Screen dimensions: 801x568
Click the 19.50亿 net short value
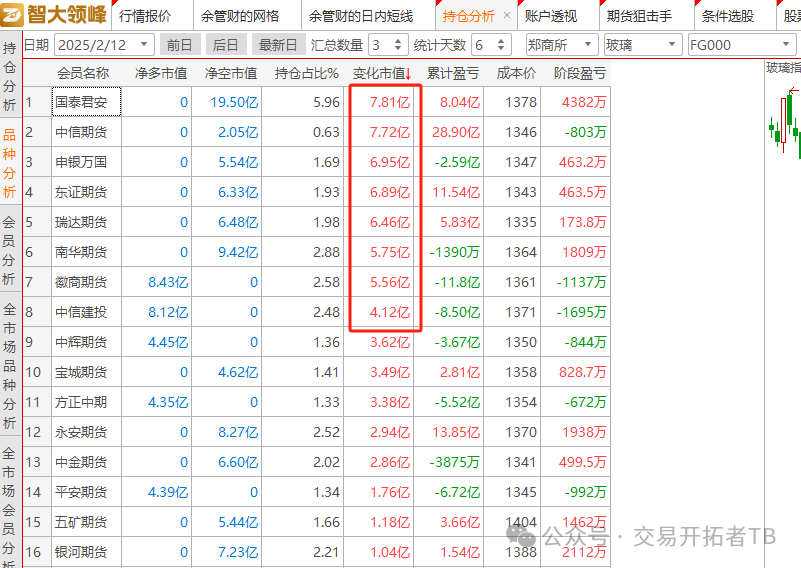coord(234,102)
